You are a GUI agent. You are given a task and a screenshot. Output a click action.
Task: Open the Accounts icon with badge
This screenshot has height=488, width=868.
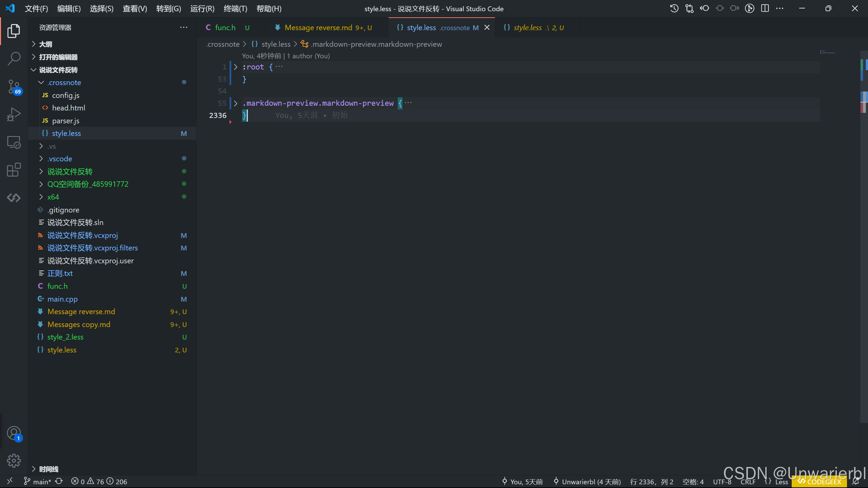tap(14, 433)
